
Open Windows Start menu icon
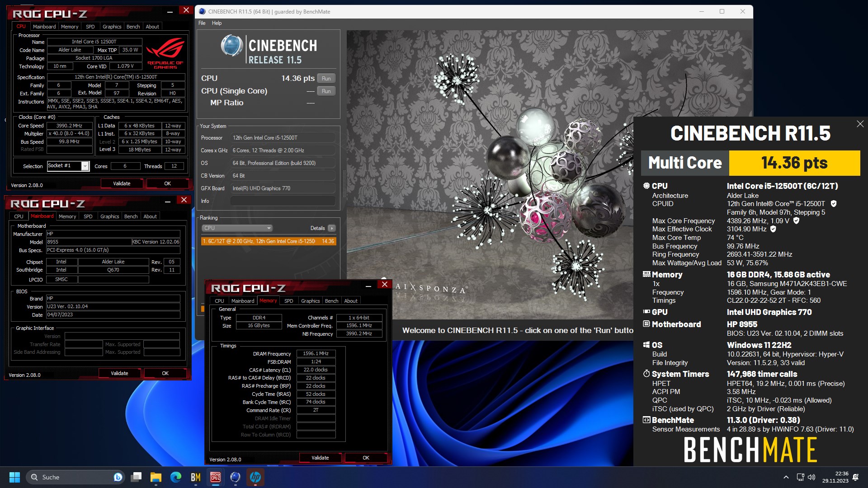[x=14, y=477]
